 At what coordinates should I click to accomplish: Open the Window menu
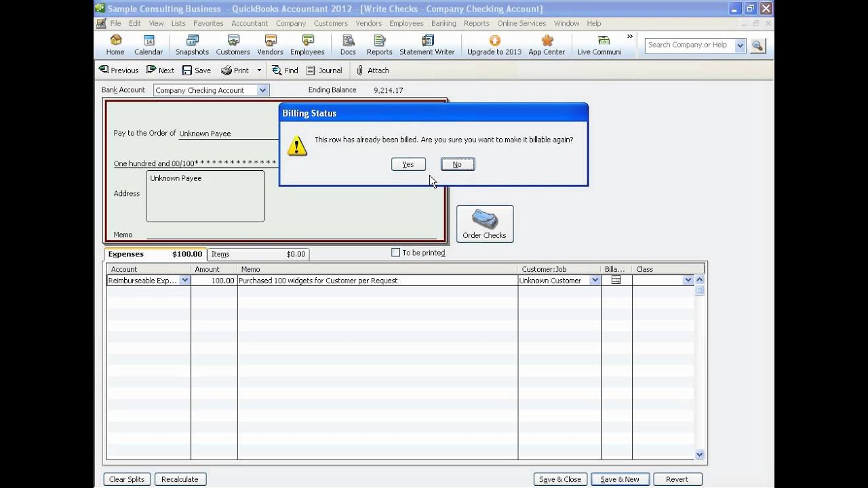tap(566, 23)
